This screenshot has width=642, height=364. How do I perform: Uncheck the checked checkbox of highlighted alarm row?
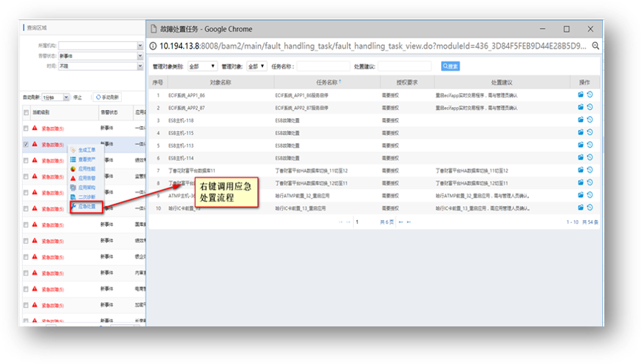(26, 145)
